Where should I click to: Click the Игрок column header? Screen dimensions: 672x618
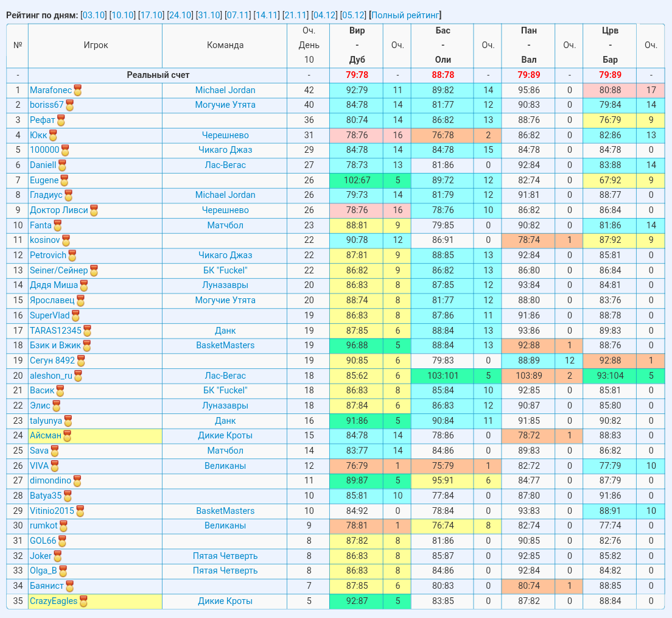[96, 46]
